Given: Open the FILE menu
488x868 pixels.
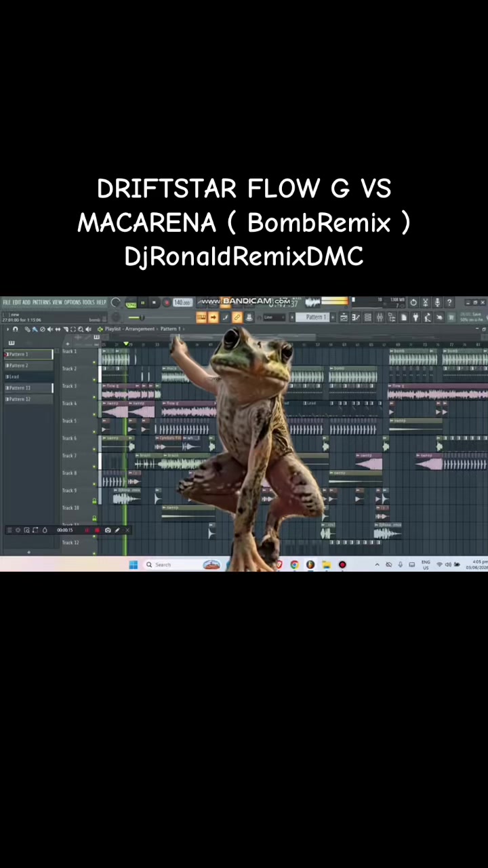Looking at the screenshot, I should [x=7, y=302].
